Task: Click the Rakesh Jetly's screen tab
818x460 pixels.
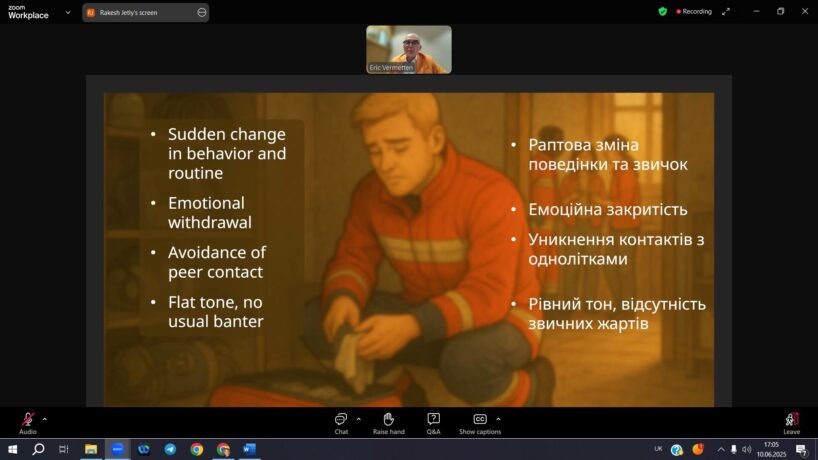Action: 138,12
